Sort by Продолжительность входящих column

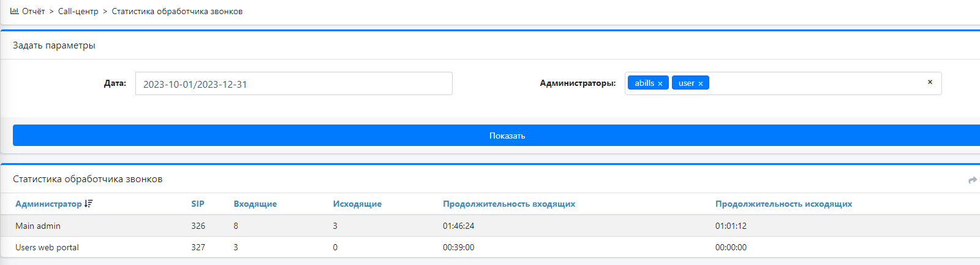508,204
